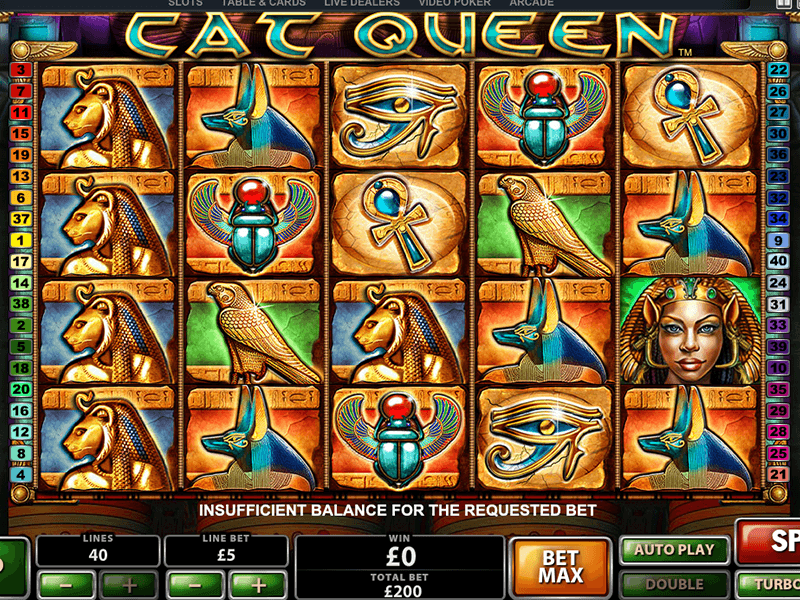Open the Table & Cards tab
This screenshot has width=800, height=600.
[x=263, y=3]
